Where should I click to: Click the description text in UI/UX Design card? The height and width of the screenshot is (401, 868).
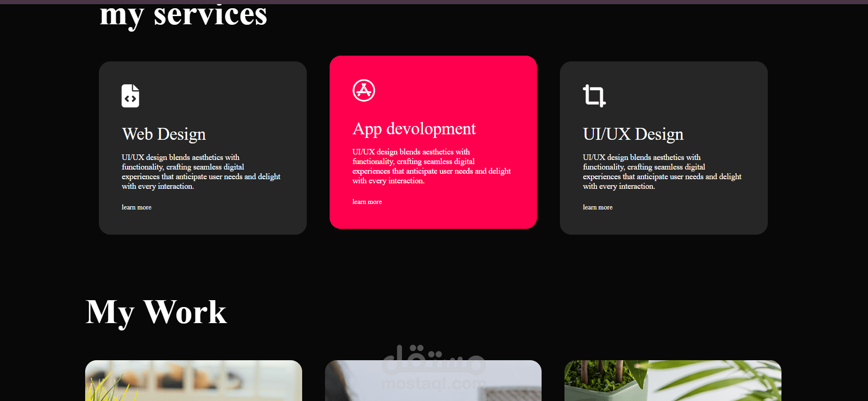pyautogui.click(x=662, y=172)
